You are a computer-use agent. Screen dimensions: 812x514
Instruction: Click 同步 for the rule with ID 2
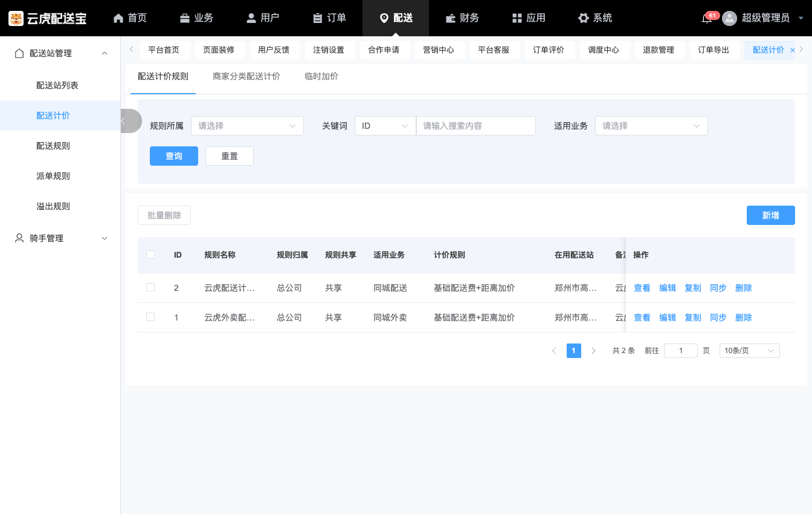point(718,288)
